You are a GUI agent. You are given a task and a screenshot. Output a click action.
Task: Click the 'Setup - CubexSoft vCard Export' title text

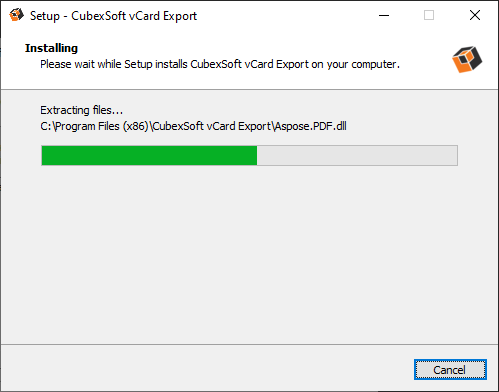(113, 16)
